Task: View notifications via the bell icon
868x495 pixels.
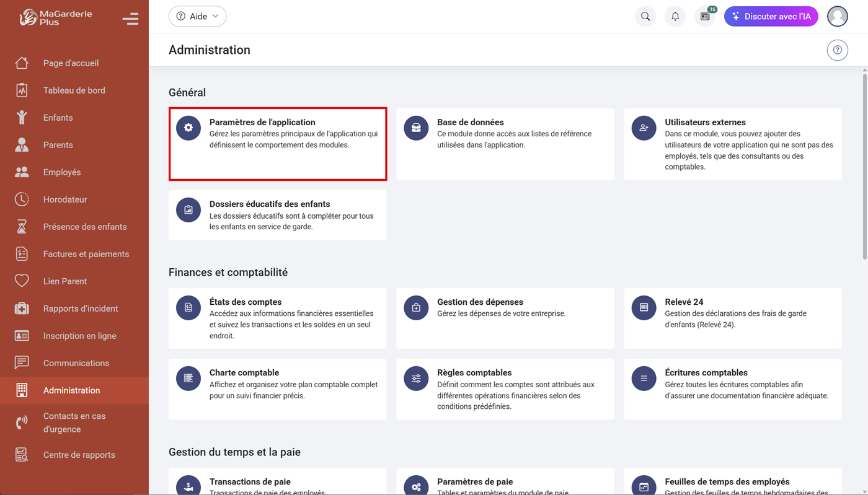Action: pyautogui.click(x=675, y=16)
